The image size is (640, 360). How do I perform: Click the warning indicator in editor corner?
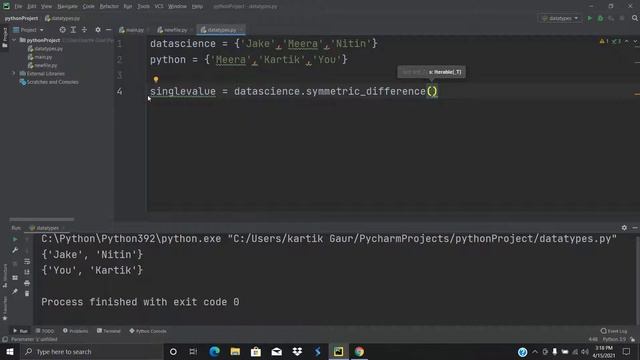603,41
